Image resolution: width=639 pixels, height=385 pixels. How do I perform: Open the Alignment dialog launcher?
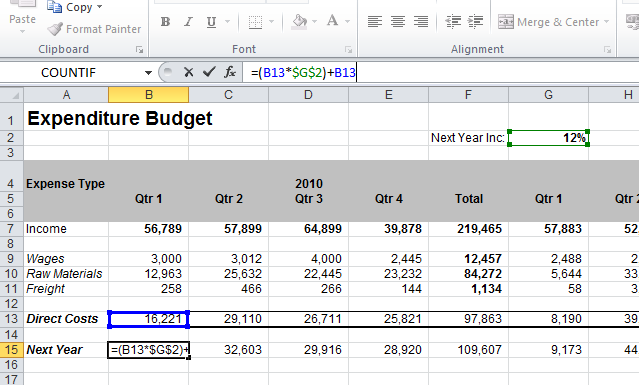coord(608,50)
